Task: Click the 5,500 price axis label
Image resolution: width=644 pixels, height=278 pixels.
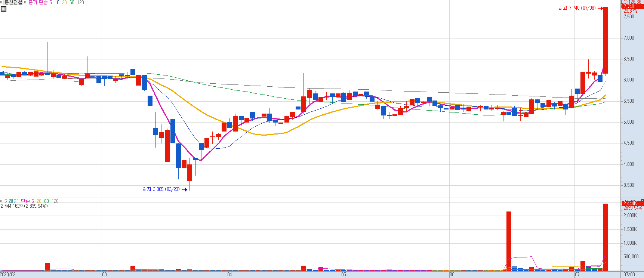Action: [x=629, y=101]
